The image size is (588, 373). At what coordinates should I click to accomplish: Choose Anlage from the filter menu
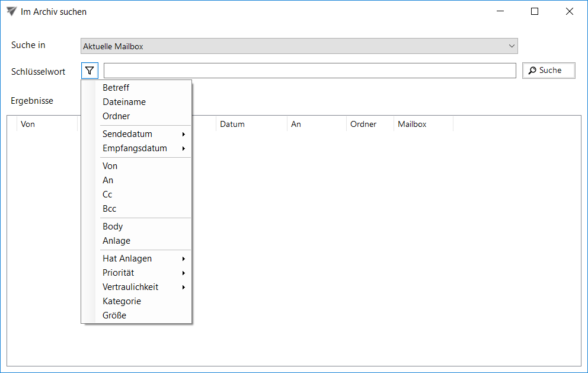tap(116, 241)
